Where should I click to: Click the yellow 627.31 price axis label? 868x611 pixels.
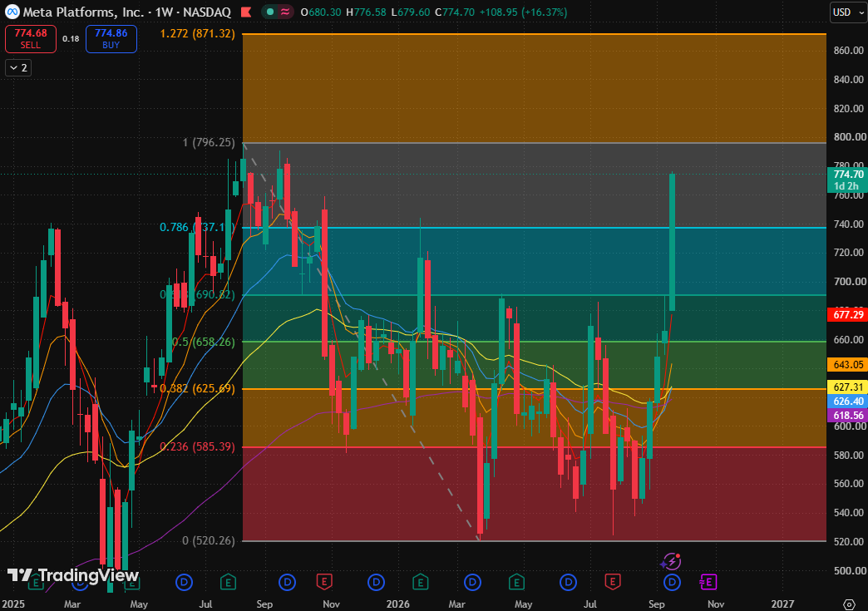coord(847,387)
